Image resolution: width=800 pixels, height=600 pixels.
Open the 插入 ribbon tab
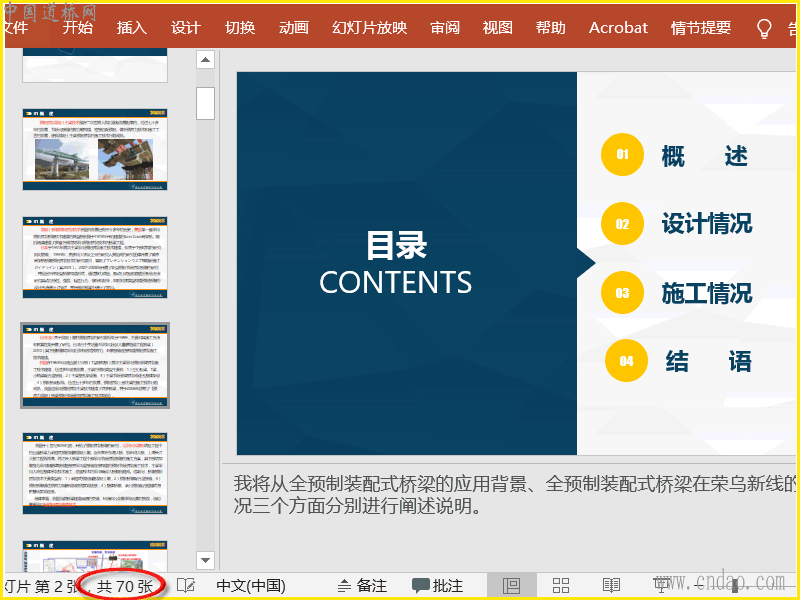pyautogui.click(x=131, y=28)
